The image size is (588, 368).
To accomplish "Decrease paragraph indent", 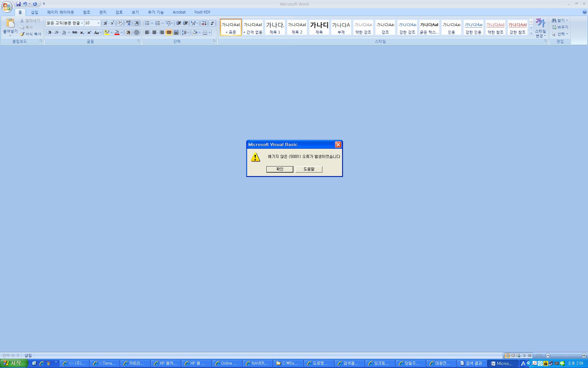I will click(179, 23).
